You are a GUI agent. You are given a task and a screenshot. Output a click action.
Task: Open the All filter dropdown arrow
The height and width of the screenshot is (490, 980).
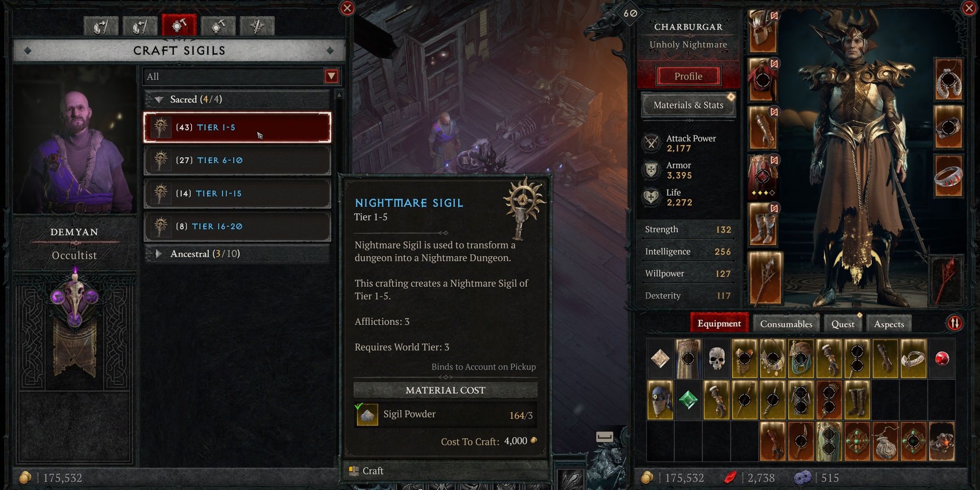click(332, 76)
